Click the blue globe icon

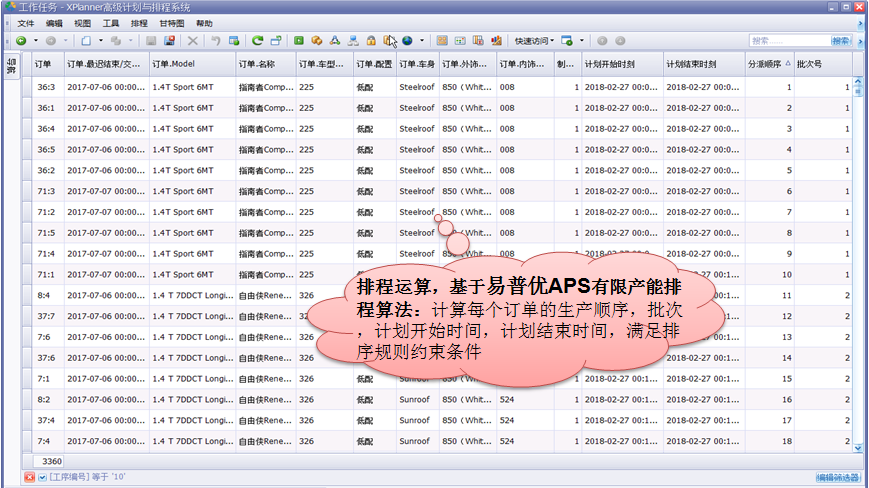pyautogui.click(x=407, y=41)
